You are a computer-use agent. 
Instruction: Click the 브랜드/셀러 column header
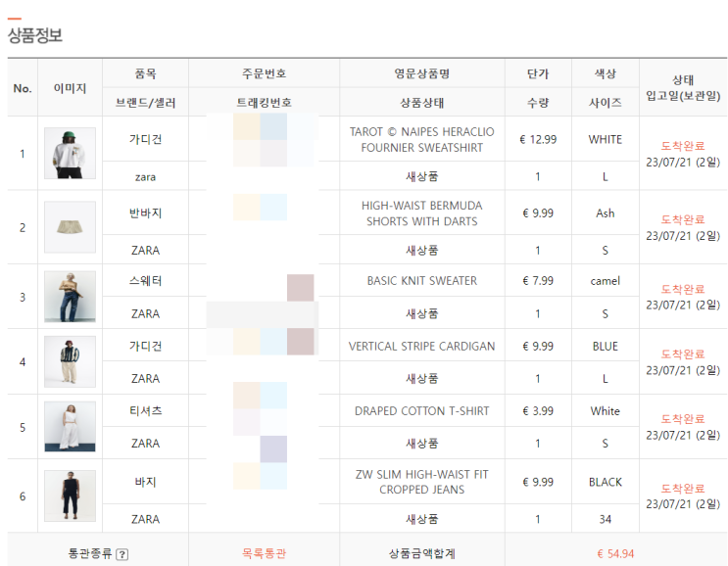pyautogui.click(x=145, y=102)
